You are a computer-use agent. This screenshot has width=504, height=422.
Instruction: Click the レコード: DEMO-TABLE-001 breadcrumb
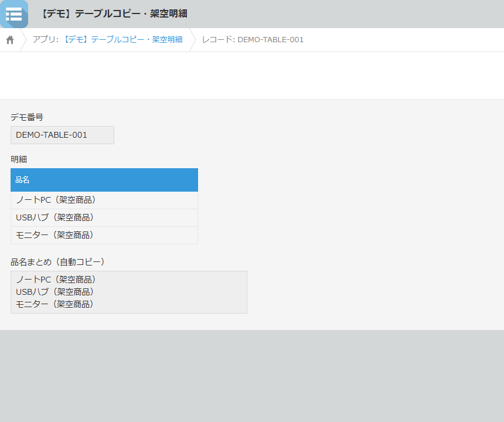253,39
